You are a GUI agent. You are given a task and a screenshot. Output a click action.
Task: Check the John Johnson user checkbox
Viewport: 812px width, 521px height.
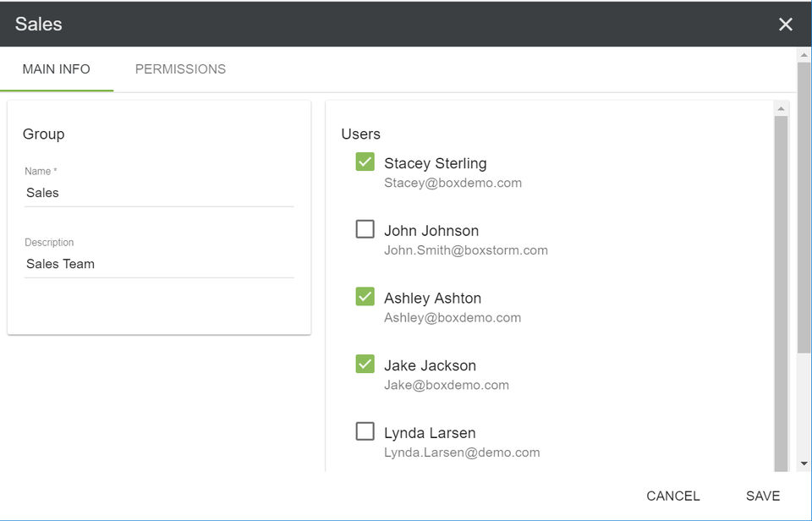pos(365,229)
